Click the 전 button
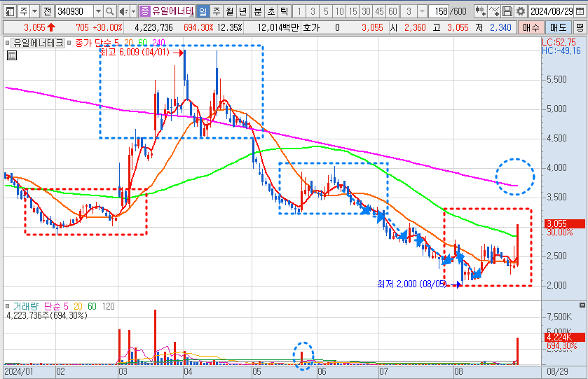The height and width of the screenshot is (379, 588). 47,12
